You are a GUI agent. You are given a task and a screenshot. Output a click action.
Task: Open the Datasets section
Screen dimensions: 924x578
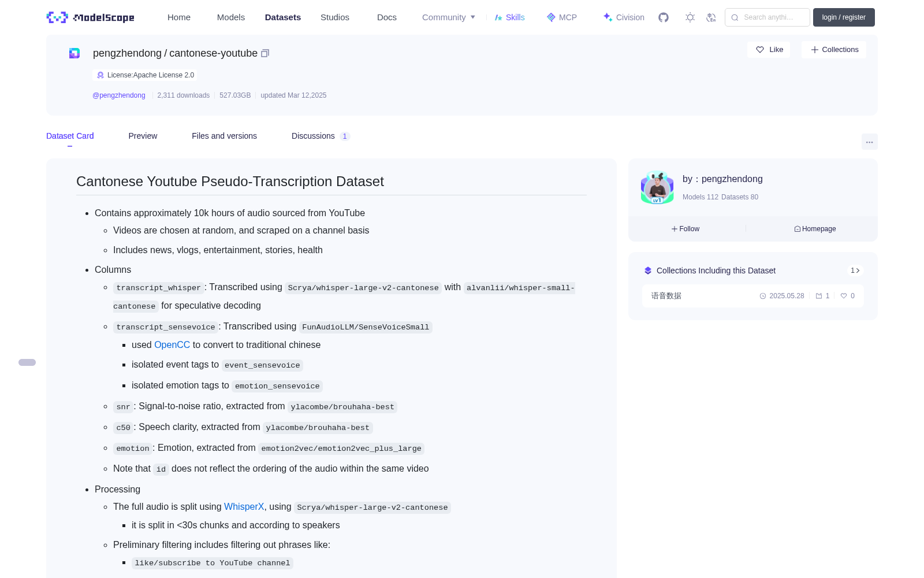coord(283,17)
